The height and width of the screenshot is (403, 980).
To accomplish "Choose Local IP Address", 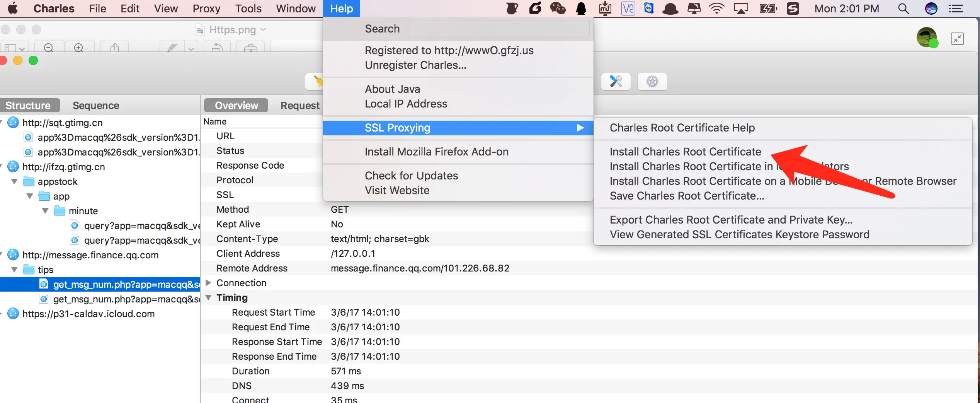I will click(x=406, y=104).
